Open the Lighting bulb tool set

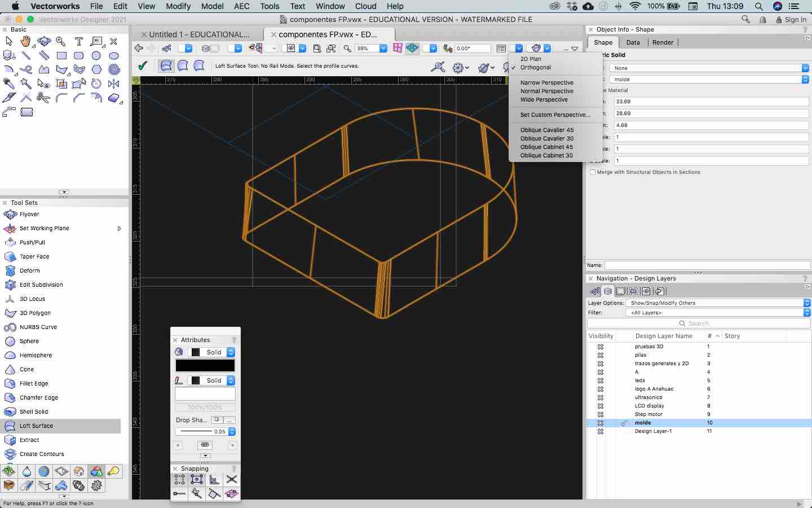coord(114,471)
